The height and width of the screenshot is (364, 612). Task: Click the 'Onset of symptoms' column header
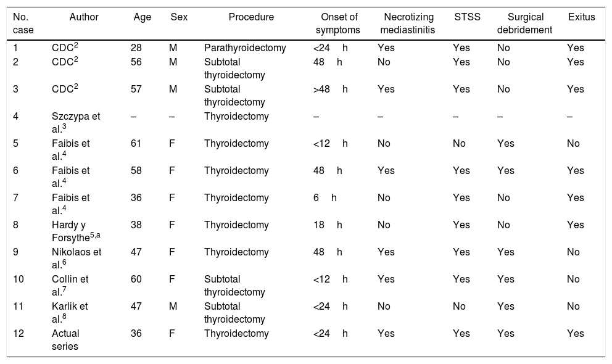point(337,23)
